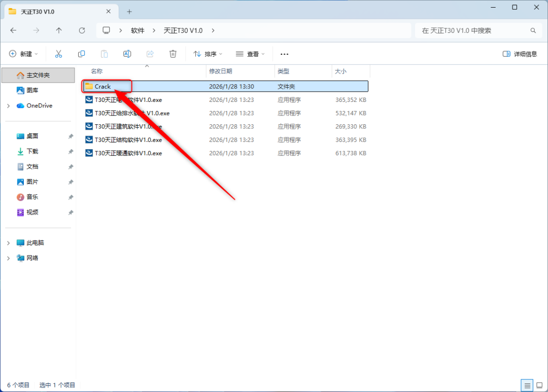This screenshot has width=548, height=392.
Task: Unpin 图片 using its pin icon
Action: 71,182
